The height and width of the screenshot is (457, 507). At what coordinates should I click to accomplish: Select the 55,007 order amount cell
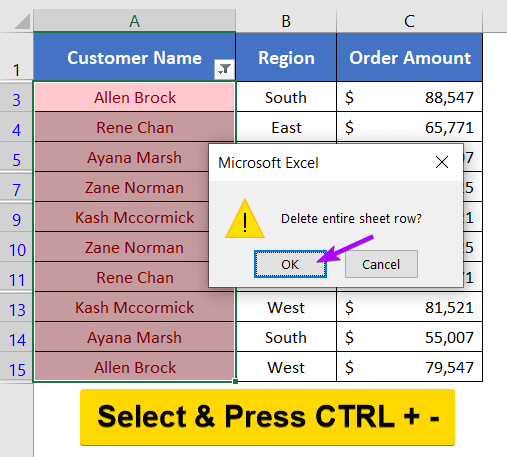(x=409, y=337)
